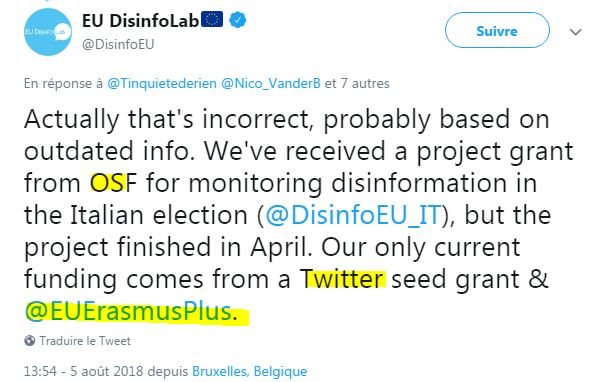This screenshot has height=382, width=594.
Task: Open the tweet options chevron menu
Action: coord(575,32)
